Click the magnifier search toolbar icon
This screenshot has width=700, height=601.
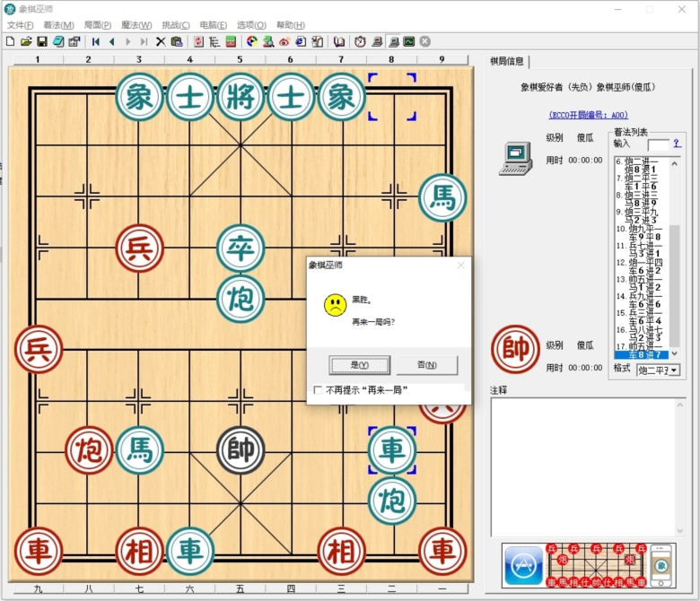click(x=268, y=41)
